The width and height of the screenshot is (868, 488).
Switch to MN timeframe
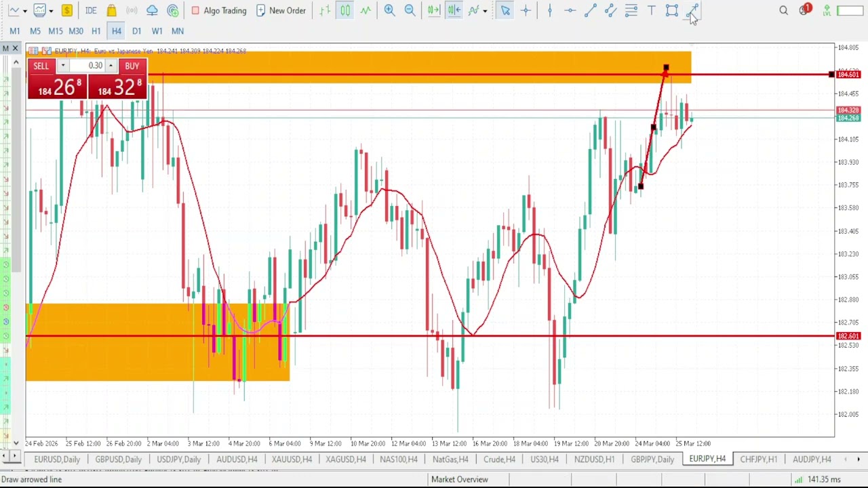178,30
